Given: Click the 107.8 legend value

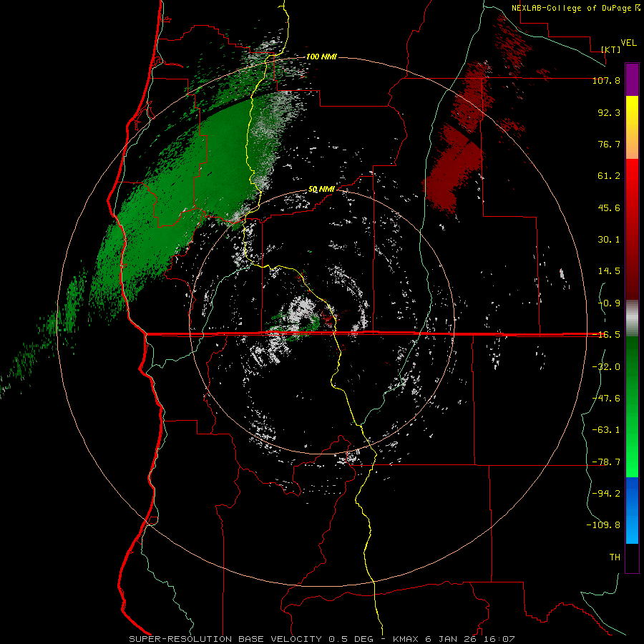Looking at the screenshot, I should 606,81.
